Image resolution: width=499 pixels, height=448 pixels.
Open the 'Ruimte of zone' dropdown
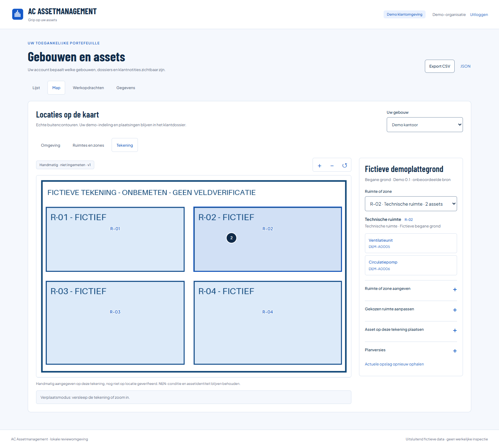[411, 204]
